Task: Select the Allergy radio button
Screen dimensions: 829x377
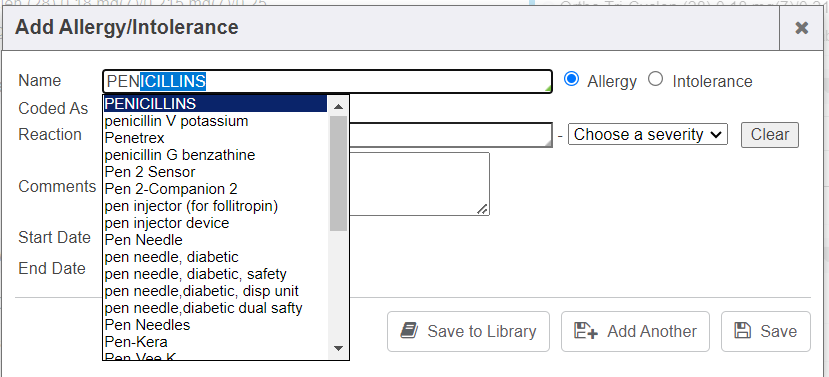Action: (x=571, y=79)
